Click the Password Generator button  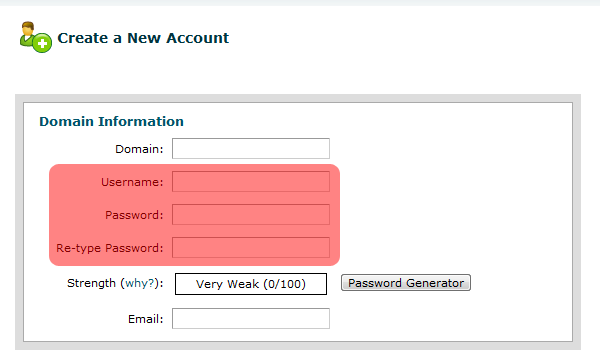pos(406,283)
